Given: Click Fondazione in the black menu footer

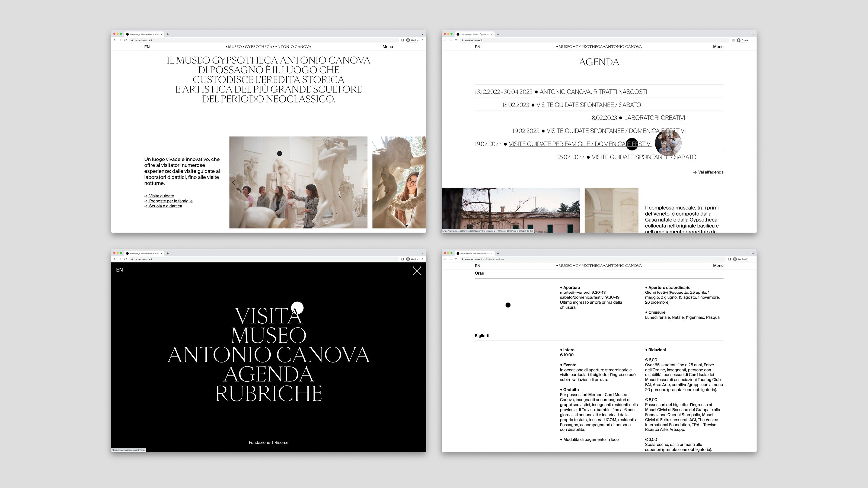Looking at the screenshot, I should (259, 442).
